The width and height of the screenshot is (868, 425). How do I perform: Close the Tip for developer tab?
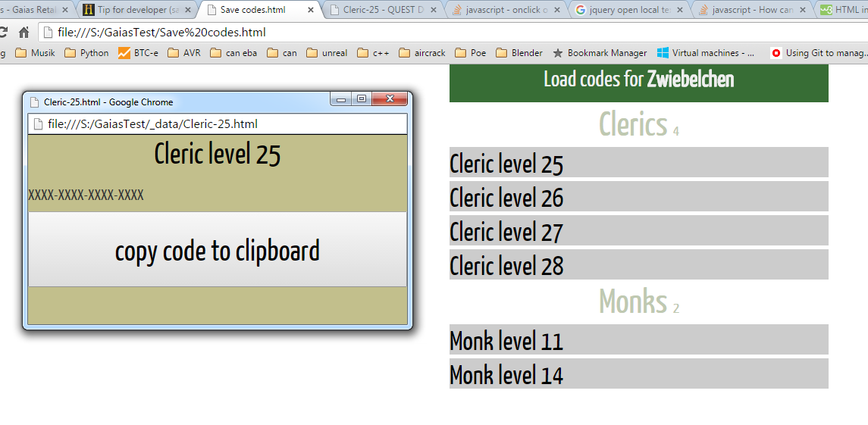pos(188,10)
